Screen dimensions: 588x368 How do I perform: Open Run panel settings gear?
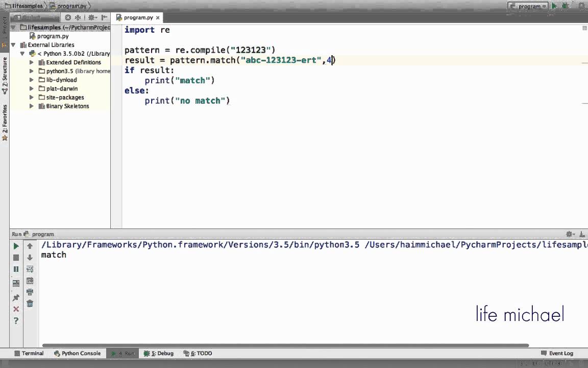tap(570, 234)
